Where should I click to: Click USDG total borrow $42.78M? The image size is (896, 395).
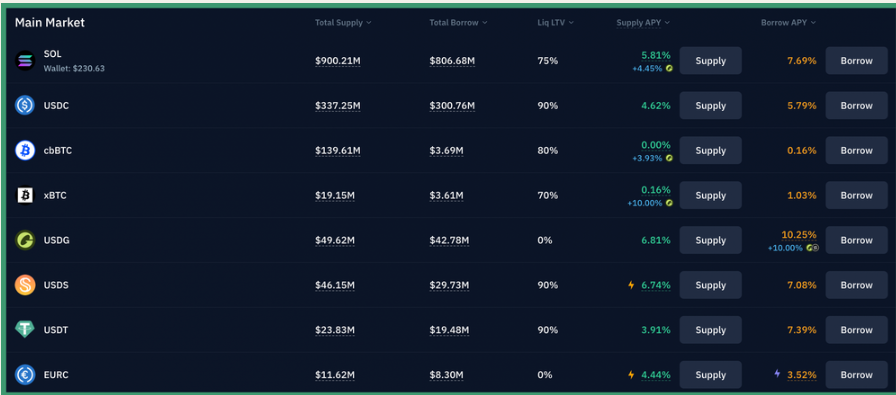coord(450,240)
